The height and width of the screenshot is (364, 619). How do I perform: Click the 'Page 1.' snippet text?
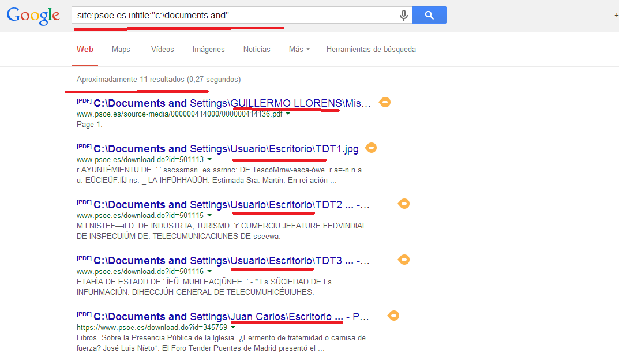[89, 125]
